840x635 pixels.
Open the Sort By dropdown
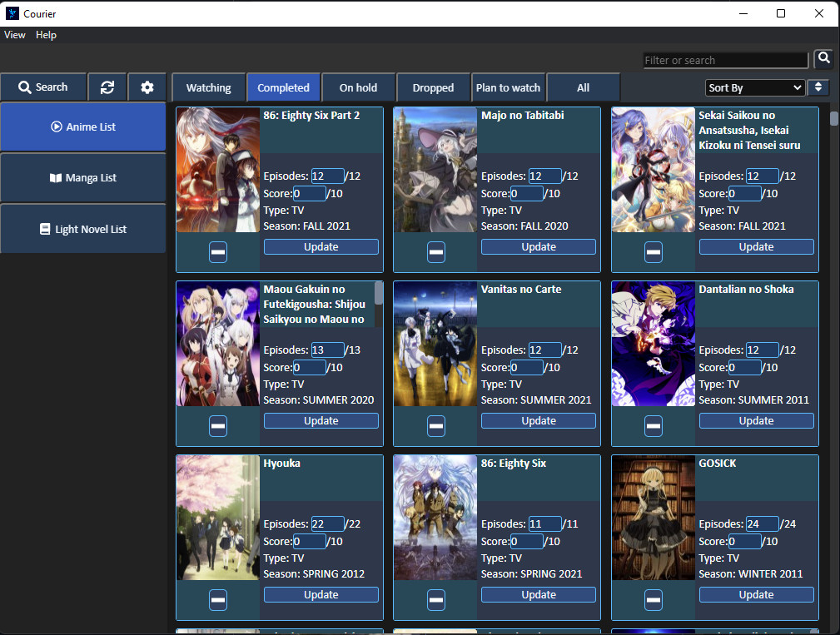coord(755,88)
